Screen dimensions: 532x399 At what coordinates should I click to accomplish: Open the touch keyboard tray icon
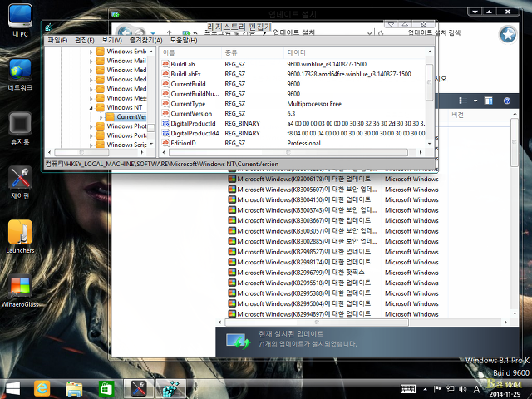pyautogui.click(x=408, y=389)
